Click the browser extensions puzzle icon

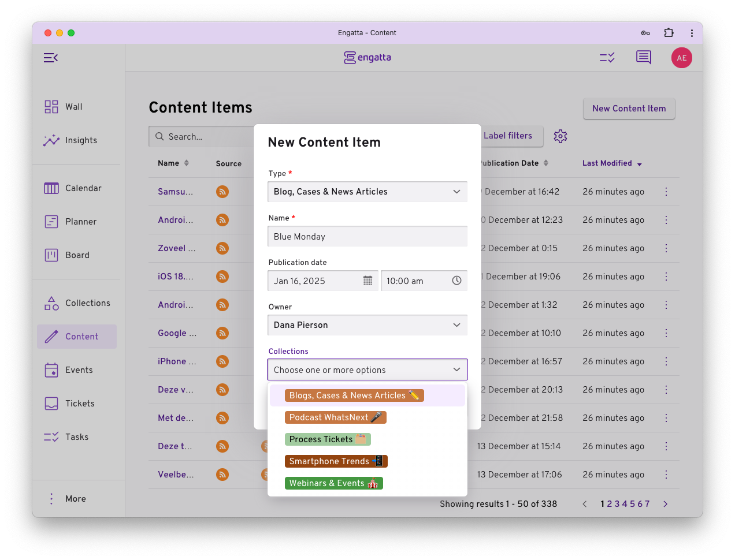[x=669, y=33]
